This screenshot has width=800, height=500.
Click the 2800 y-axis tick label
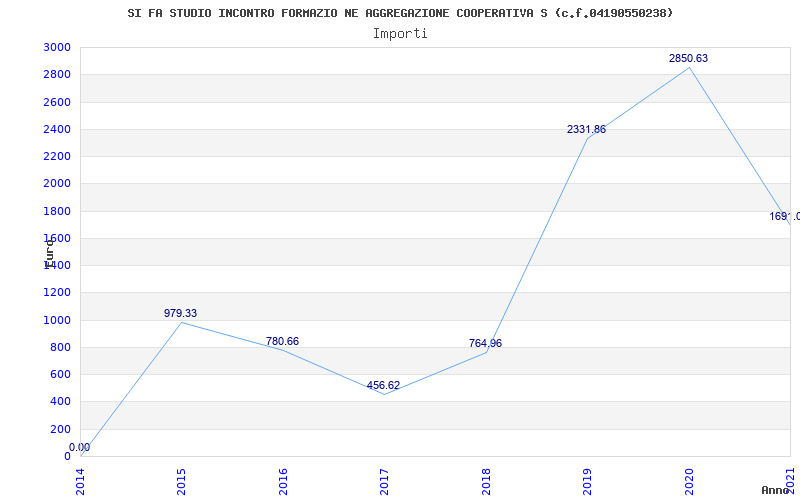58,74
